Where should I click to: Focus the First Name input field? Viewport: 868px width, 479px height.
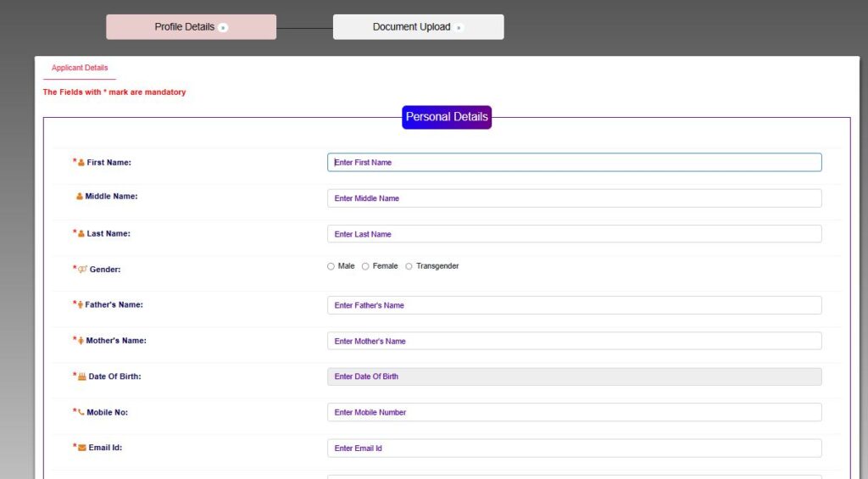coord(575,162)
